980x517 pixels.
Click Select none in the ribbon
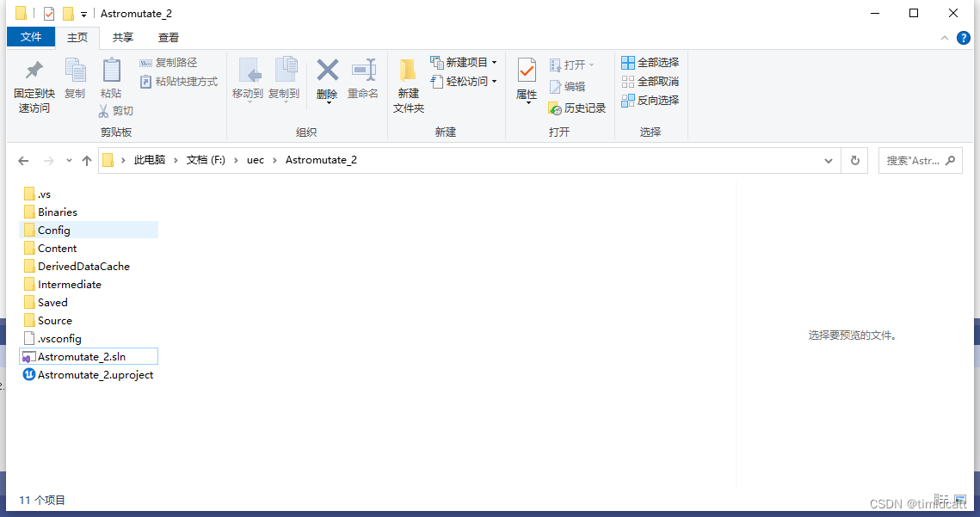click(x=650, y=81)
